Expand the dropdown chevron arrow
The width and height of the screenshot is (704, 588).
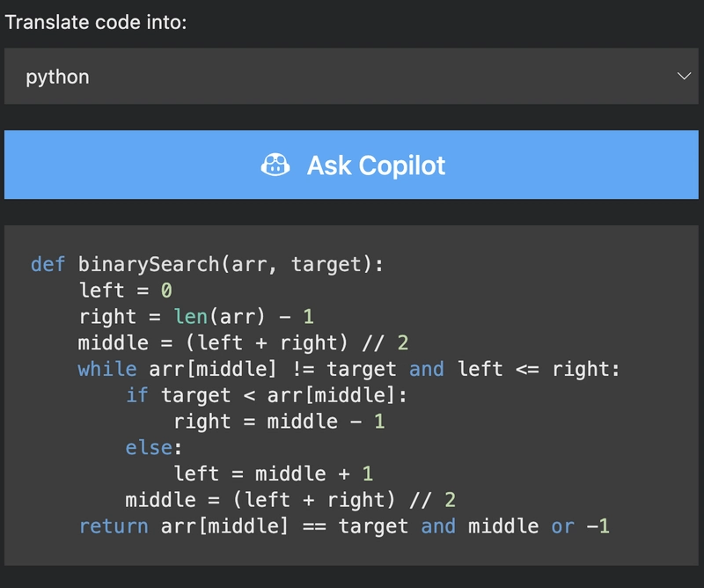coord(684,77)
